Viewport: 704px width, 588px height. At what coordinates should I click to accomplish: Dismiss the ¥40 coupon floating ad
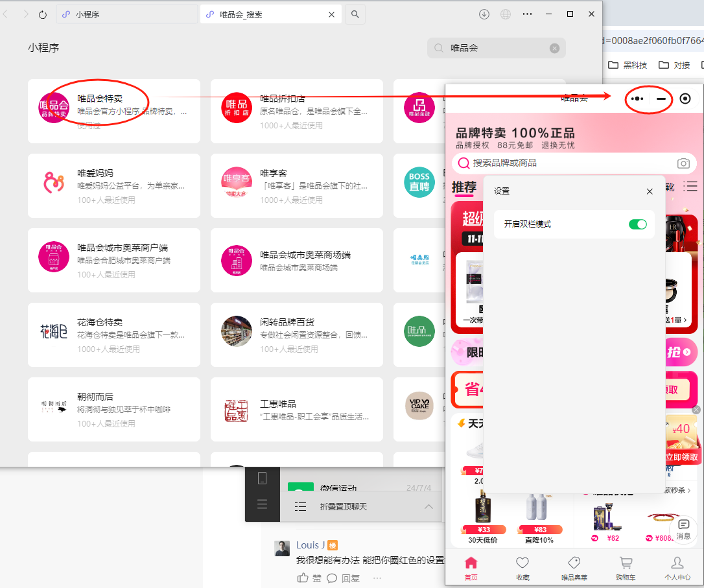click(696, 410)
